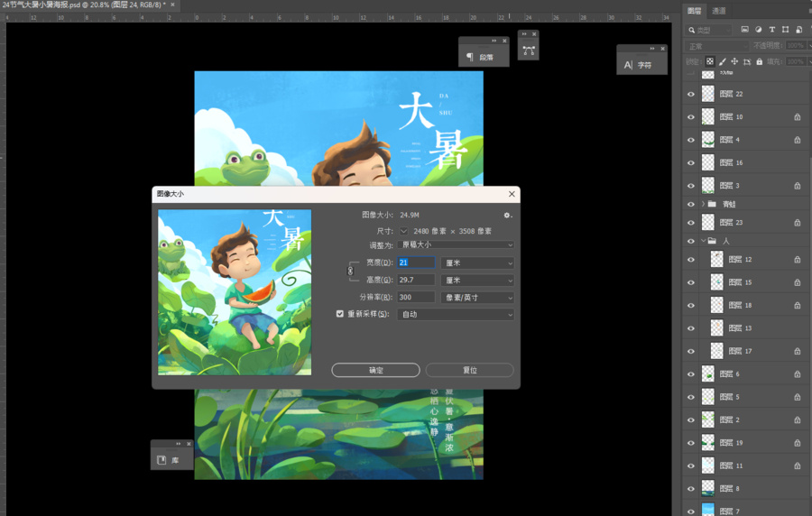
Task: Open the 尺寸 dimension units dropdown
Action: pos(403,231)
